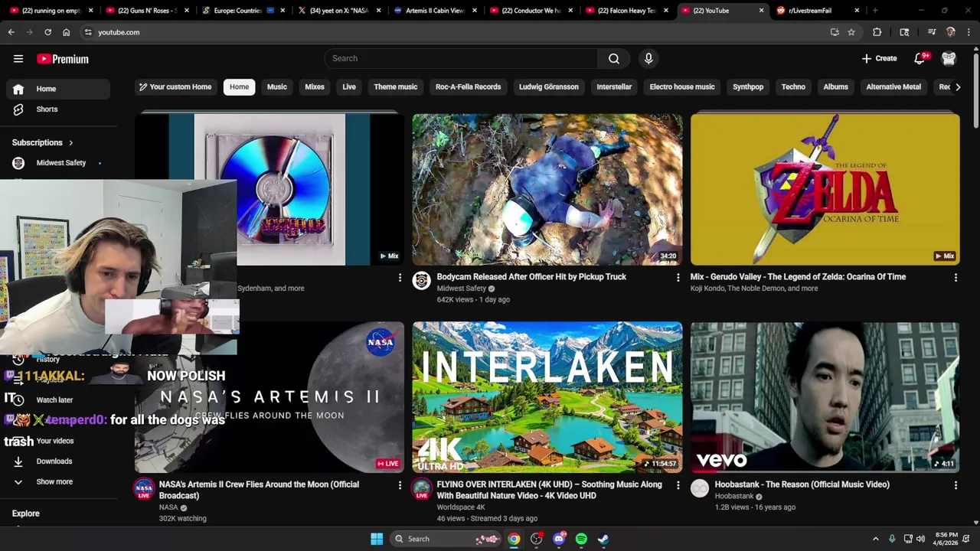Viewport: 980px width, 551px height.
Task: Open more options for NASA Artemis video
Action: (400, 485)
